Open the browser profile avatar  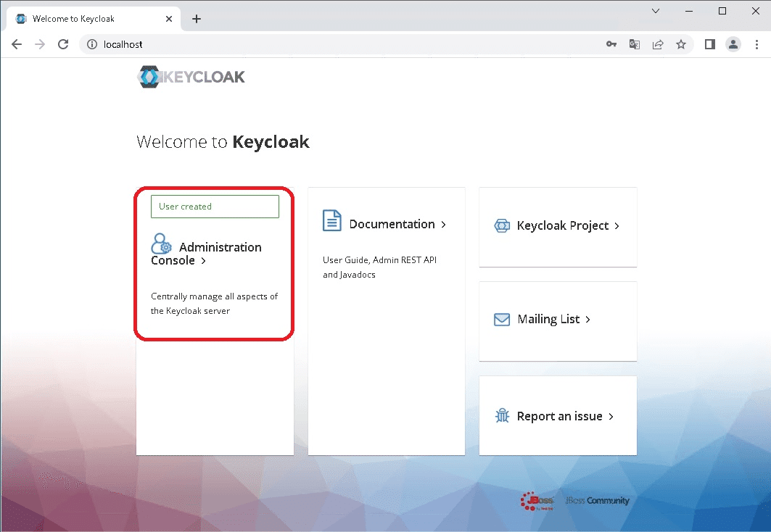tap(733, 44)
